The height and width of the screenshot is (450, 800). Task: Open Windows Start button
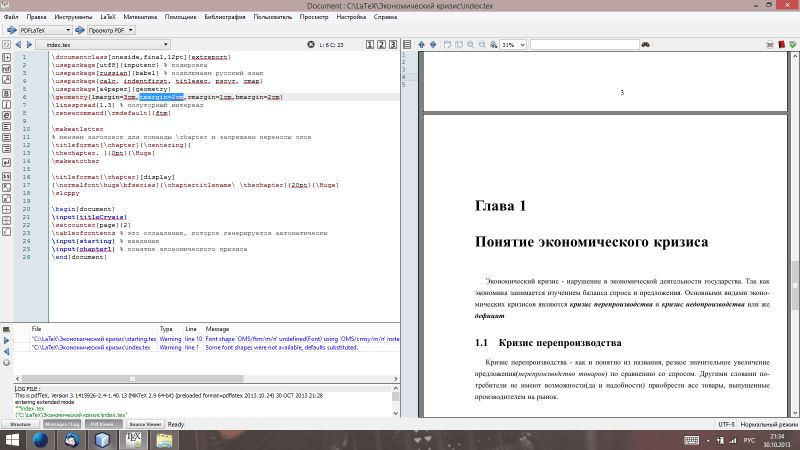tap(12, 440)
